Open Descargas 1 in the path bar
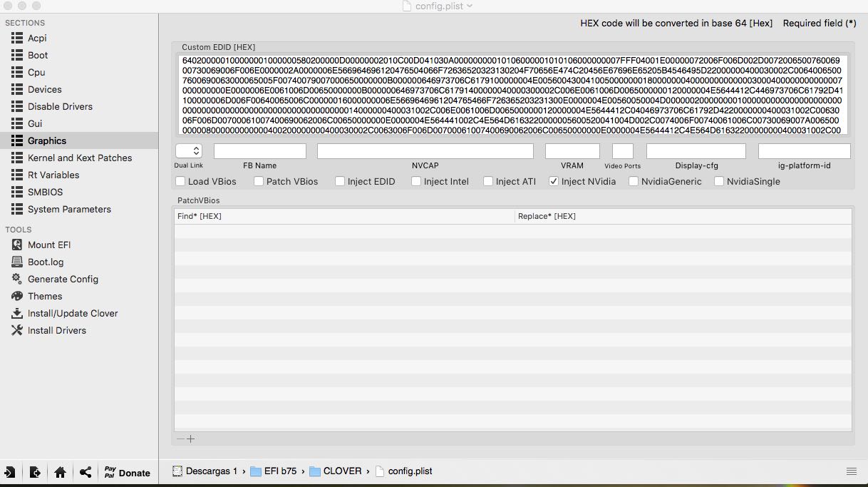Image resolution: width=868 pixels, height=487 pixels. pos(205,471)
